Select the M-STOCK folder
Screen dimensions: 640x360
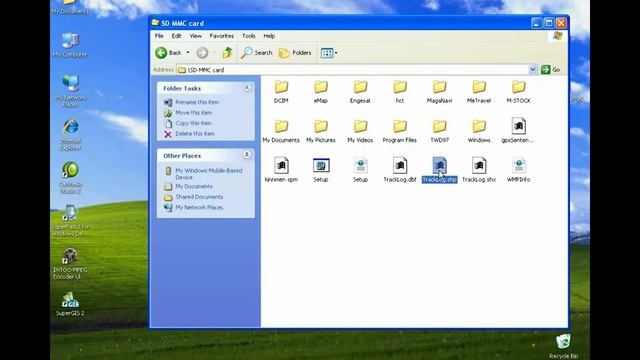(x=519, y=91)
